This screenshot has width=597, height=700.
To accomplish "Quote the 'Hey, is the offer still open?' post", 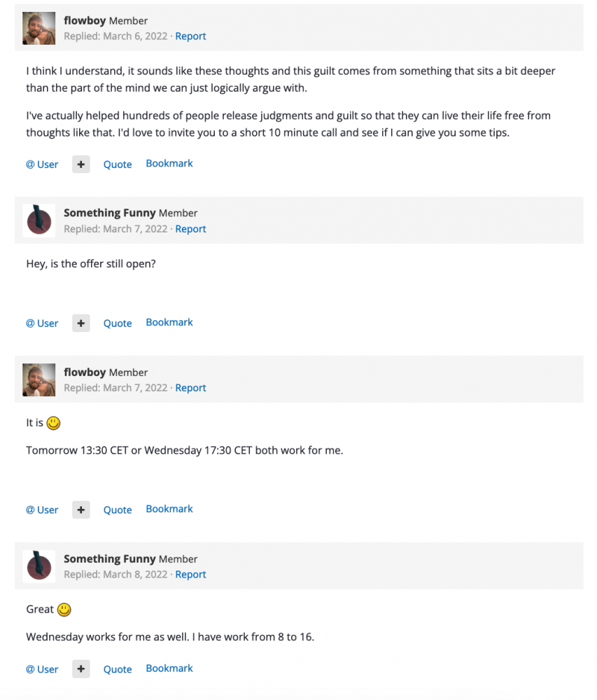I will coord(118,323).
